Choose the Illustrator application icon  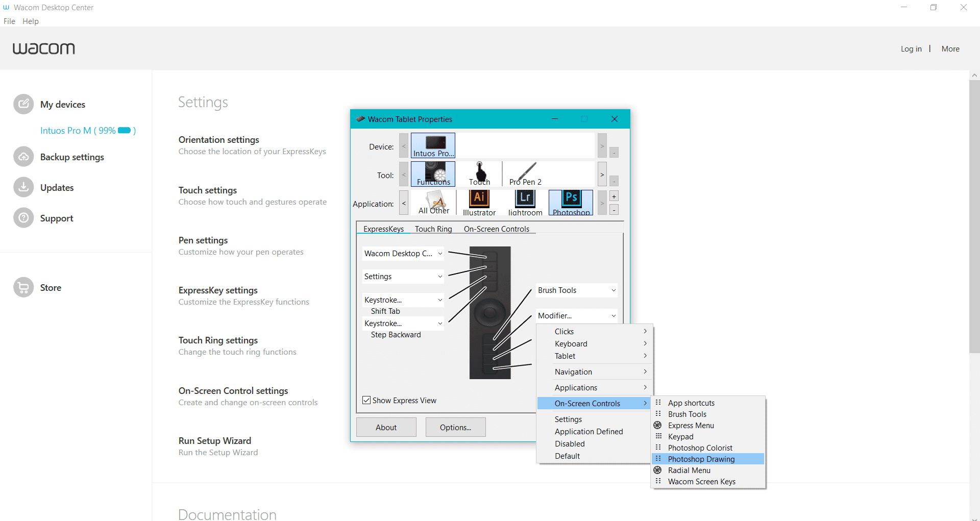[479, 203]
